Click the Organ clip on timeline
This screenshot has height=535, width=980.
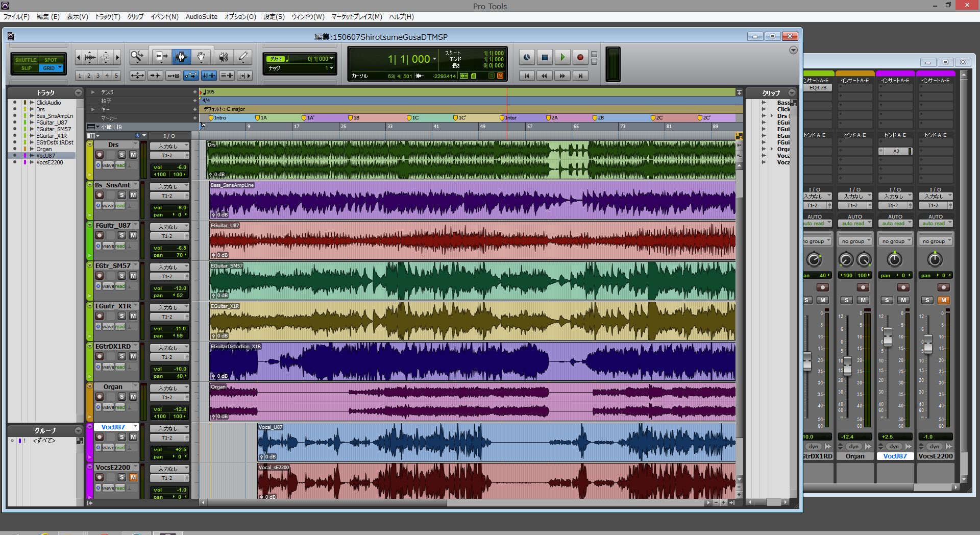(472, 402)
